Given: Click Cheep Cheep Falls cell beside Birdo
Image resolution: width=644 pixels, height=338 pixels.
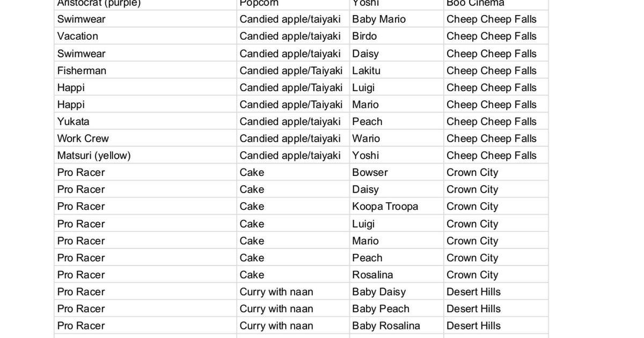Looking at the screenshot, I should click(491, 36).
